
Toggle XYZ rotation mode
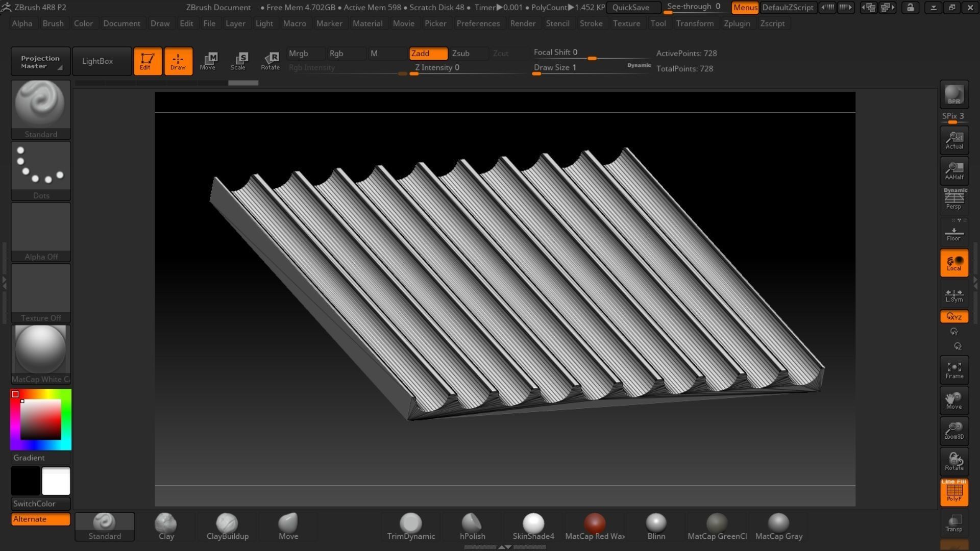point(954,317)
